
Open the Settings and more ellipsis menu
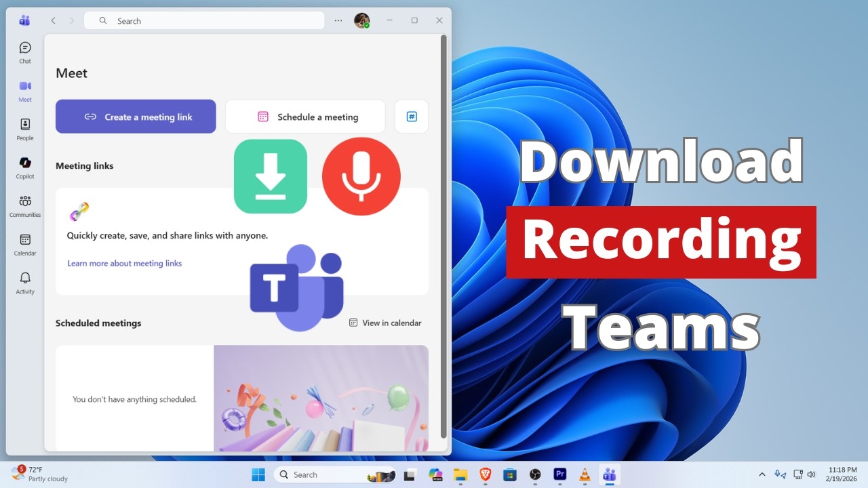pyautogui.click(x=338, y=20)
